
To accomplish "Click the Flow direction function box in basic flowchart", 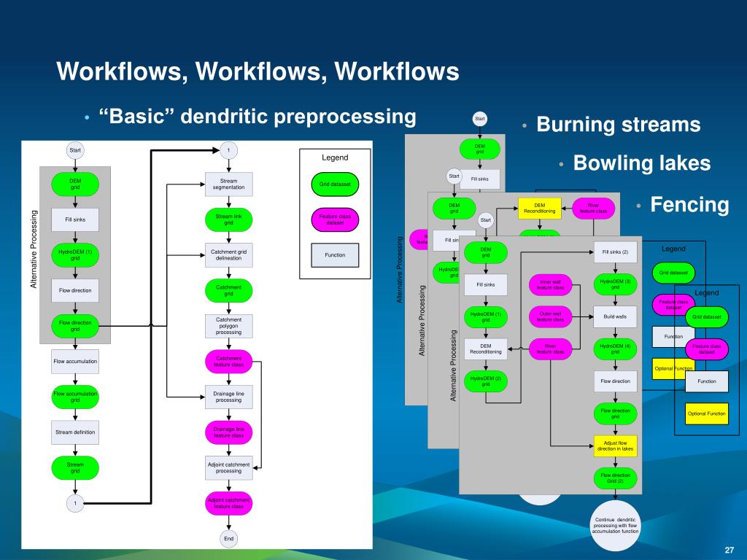I will point(75,290).
